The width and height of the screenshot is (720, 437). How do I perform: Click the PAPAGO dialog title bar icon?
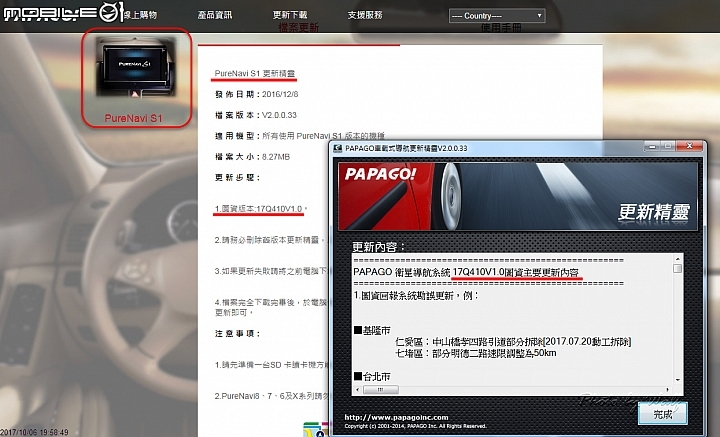point(338,148)
